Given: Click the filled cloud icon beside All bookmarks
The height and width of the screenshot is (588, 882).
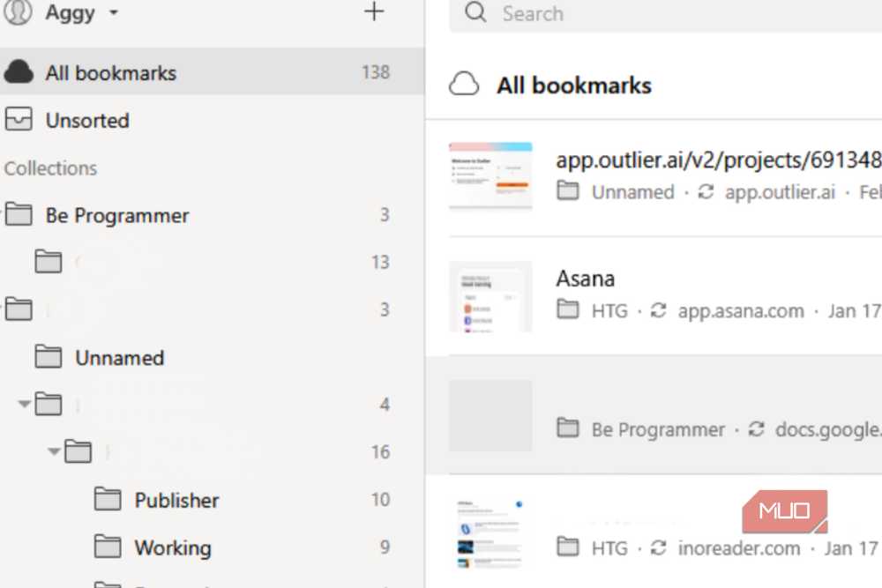Looking at the screenshot, I should [x=19, y=72].
